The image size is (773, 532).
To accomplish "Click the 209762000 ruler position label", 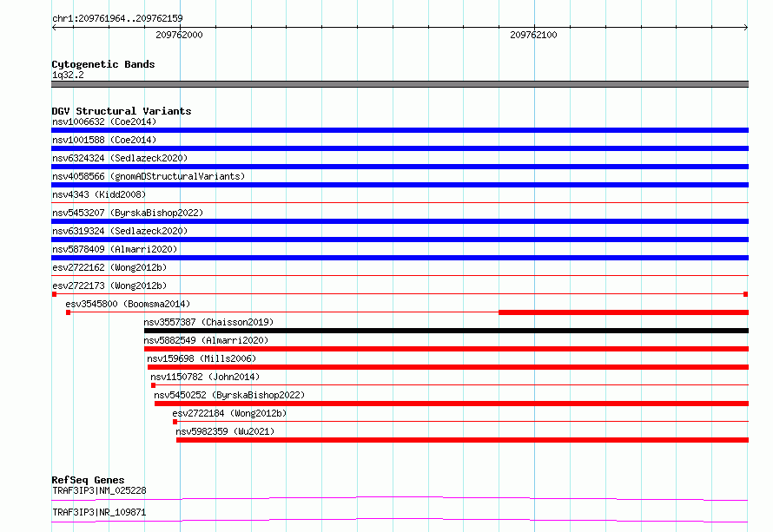I will pos(179,35).
